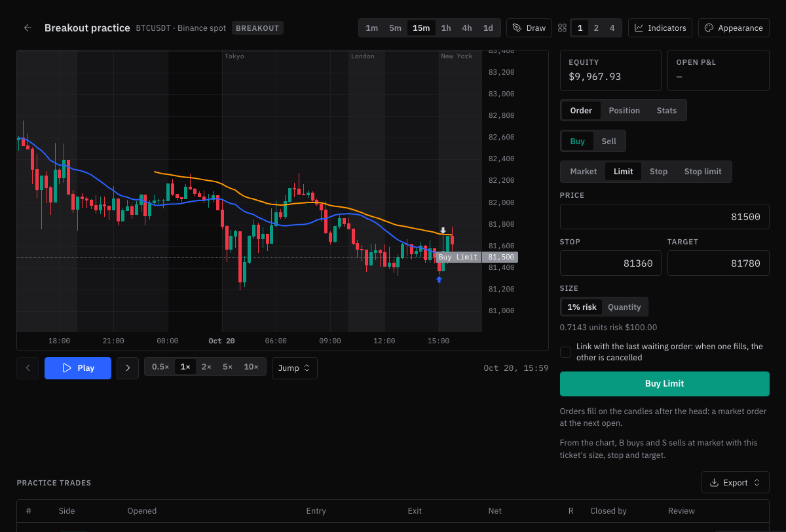Select the 1h timeframe
786x532 pixels.
[x=446, y=28]
